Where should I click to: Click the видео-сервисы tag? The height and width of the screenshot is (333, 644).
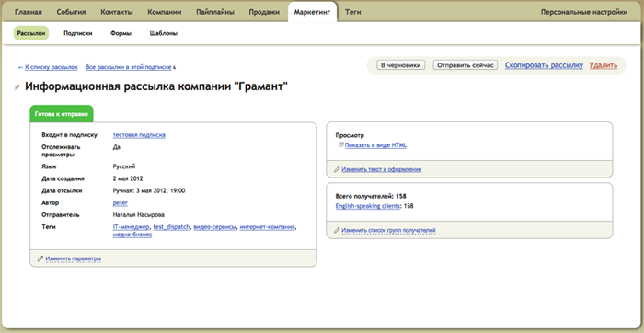click(214, 226)
